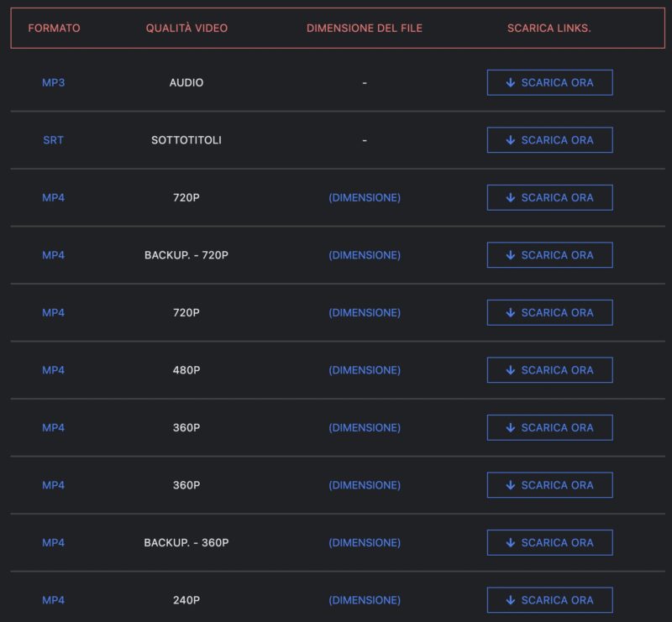Click the download arrow icon for SRT sottotitoli
The height and width of the screenshot is (622, 672).
tap(510, 140)
